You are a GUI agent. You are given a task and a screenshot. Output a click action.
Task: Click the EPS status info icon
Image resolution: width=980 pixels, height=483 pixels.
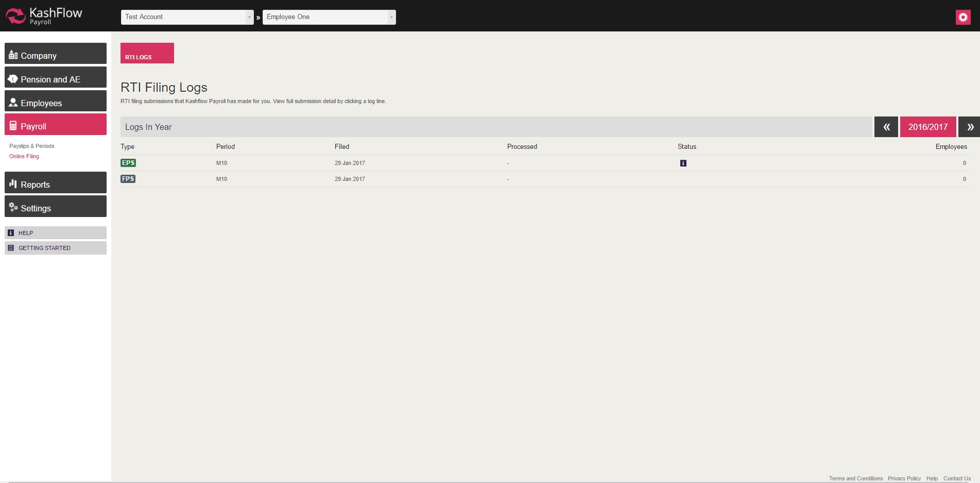683,163
